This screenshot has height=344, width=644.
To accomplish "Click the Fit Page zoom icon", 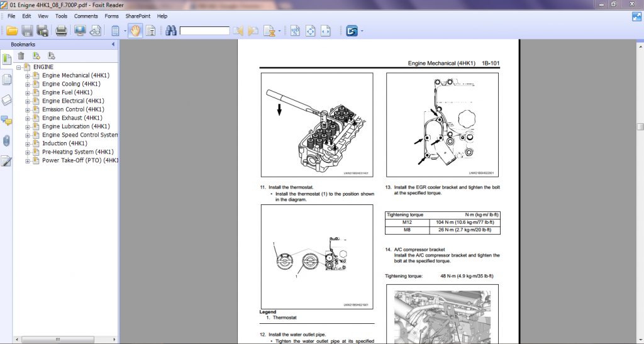I will pos(310,30).
